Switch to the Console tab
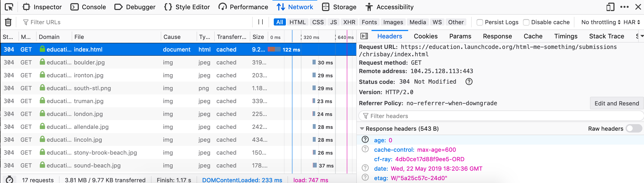644x183 pixels. [x=88, y=7]
